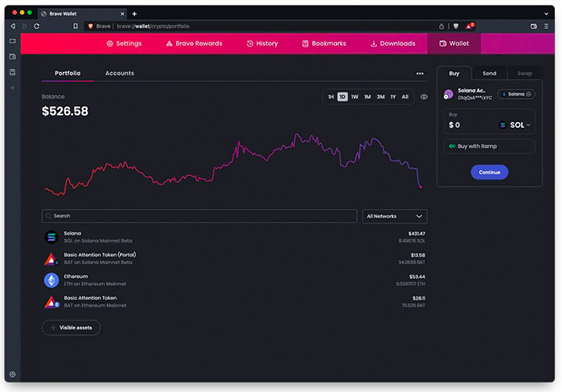This screenshot has width=562, height=392.
Task: Click the browser forward arrow
Action: point(25,27)
